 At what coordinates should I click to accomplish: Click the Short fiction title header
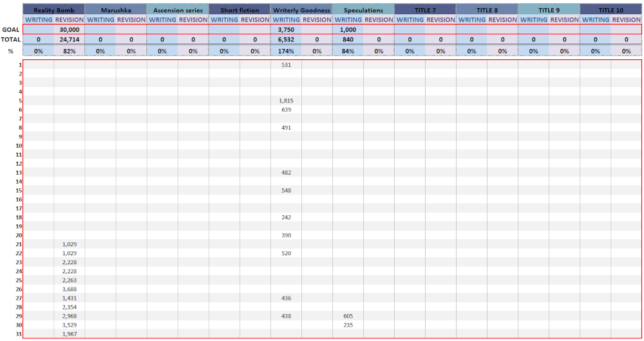[240, 10]
